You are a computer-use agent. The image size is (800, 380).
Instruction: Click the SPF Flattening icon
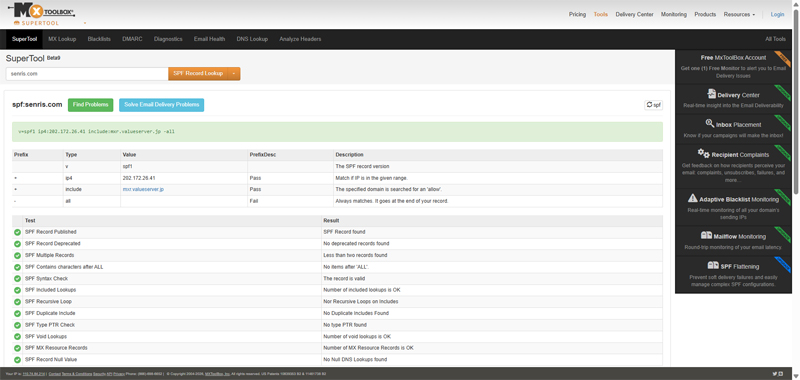(713, 265)
